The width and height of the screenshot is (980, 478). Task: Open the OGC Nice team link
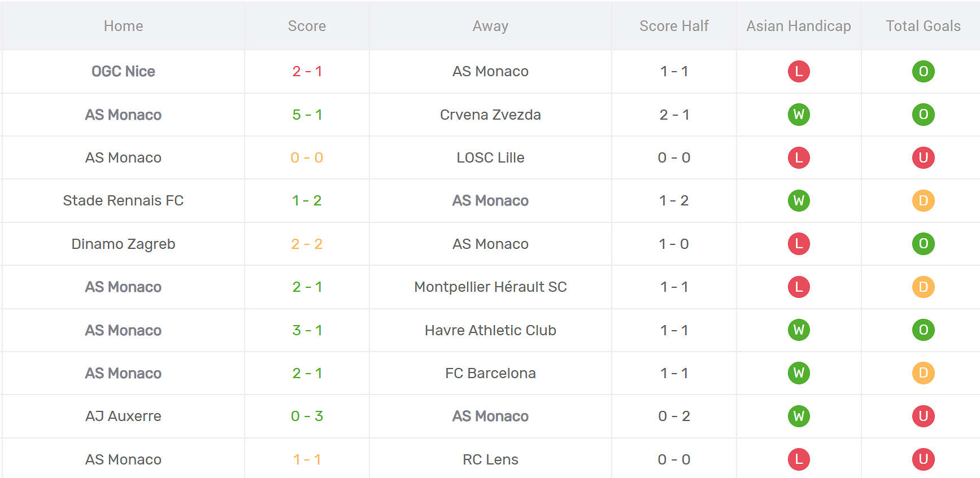123,71
